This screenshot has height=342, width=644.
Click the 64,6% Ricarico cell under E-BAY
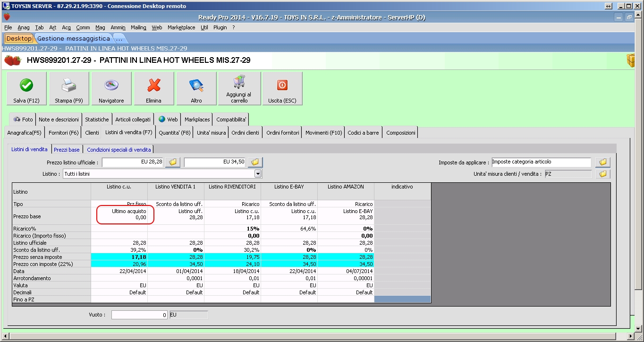pyautogui.click(x=289, y=229)
